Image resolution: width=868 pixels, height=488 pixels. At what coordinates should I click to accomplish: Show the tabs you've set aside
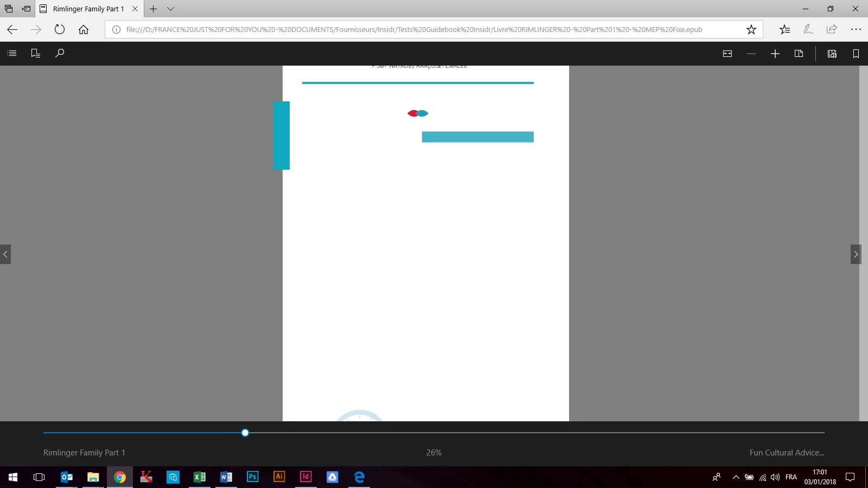click(9, 9)
